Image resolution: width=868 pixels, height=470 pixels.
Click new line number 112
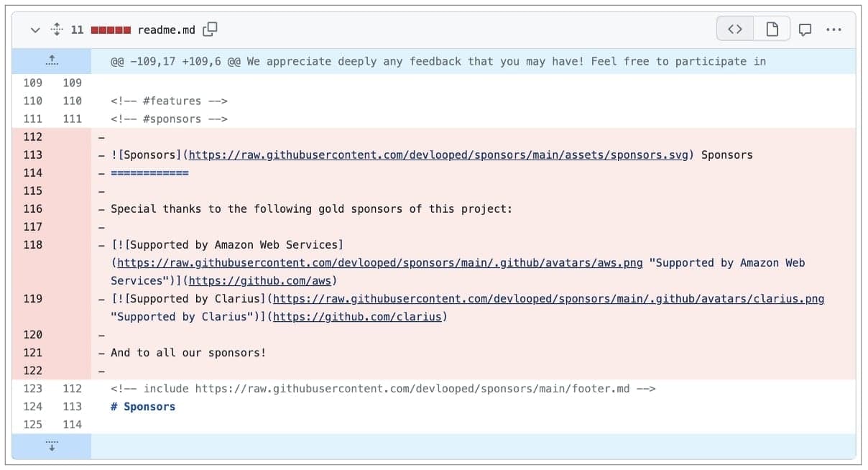[x=72, y=389]
